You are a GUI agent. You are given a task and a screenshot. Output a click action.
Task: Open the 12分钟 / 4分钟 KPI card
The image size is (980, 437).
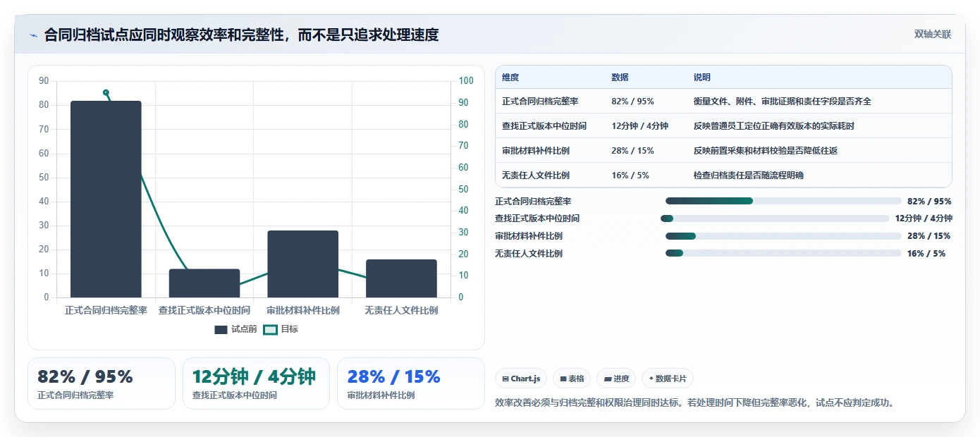tap(256, 383)
